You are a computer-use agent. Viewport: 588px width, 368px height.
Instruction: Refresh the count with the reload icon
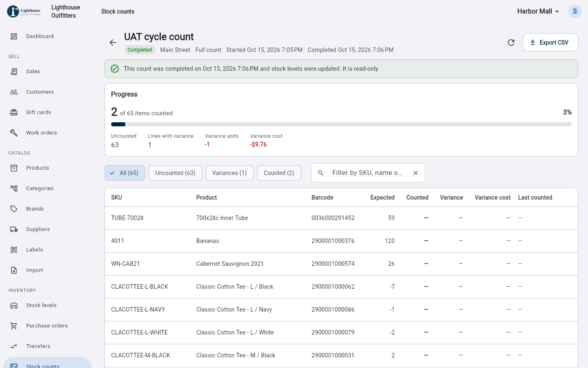click(511, 43)
